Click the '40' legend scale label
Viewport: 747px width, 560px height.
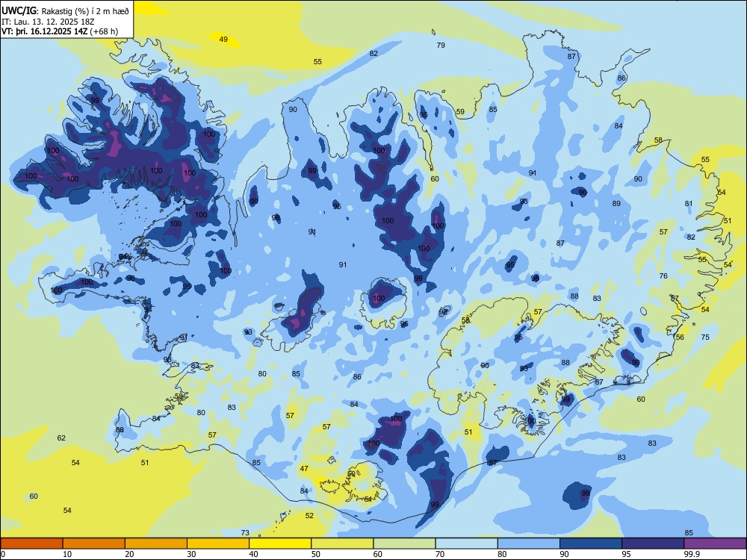point(254,554)
